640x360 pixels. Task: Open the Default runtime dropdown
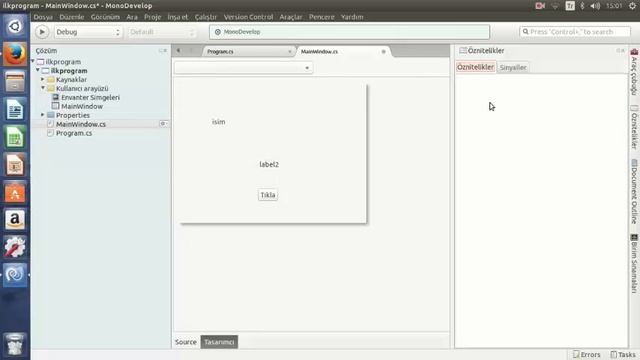pyautogui.click(x=162, y=32)
